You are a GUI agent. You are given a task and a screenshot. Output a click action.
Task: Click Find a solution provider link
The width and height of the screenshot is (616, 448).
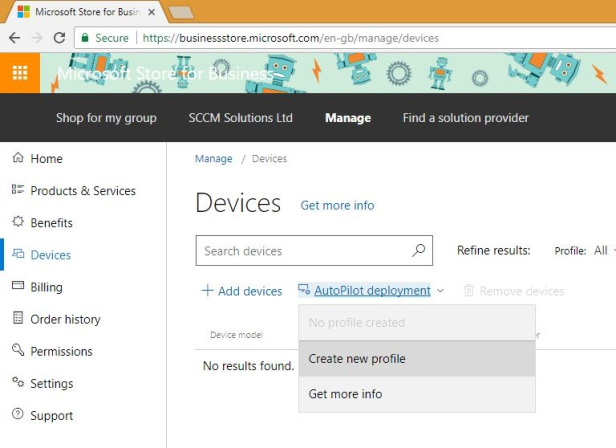(465, 118)
